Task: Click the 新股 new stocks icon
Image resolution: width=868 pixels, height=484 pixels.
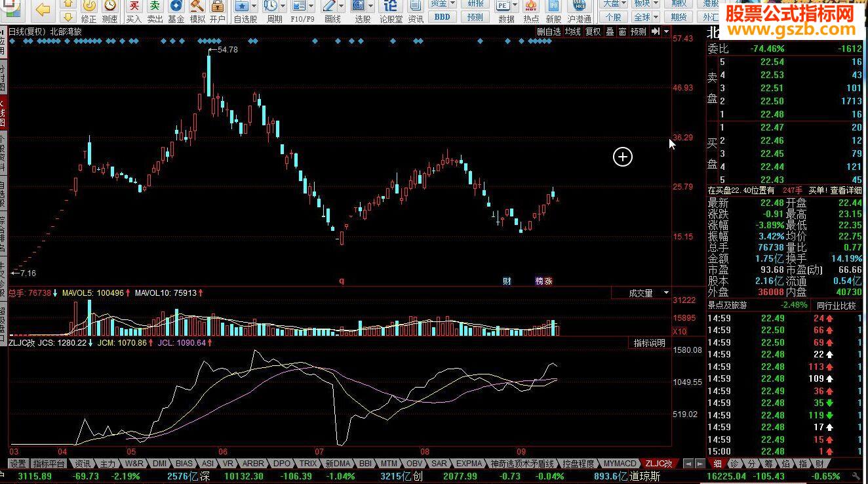Action: (x=553, y=12)
